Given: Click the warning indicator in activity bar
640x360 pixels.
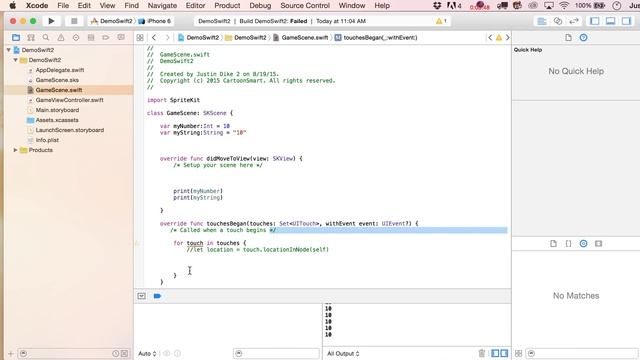Looking at the screenshot, I should coord(441,21).
